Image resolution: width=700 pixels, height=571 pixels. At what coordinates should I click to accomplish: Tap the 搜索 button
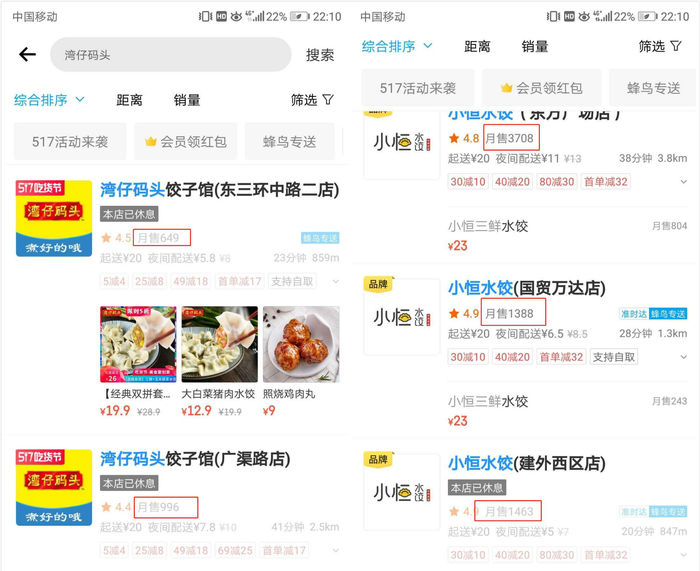tap(320, 55)
